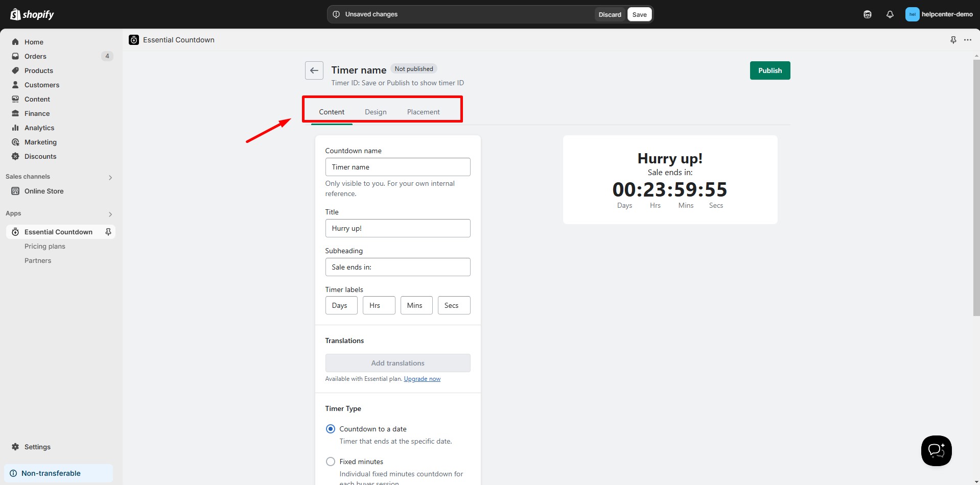
Task: Switch to the Design tab
Action: pos(376,112)
